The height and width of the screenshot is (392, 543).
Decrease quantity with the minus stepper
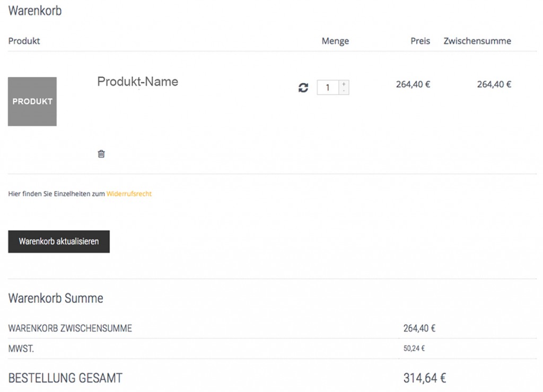[344, 91]
